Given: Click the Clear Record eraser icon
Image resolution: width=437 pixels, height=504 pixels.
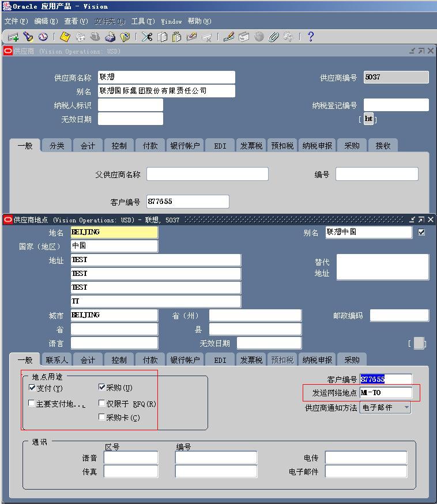Looking at the screenshot, I should [191, 37].
